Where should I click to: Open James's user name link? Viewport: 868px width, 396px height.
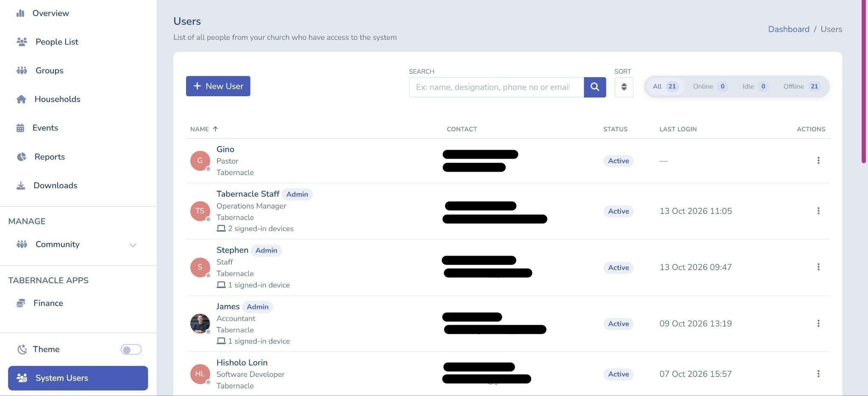point(228,307)
